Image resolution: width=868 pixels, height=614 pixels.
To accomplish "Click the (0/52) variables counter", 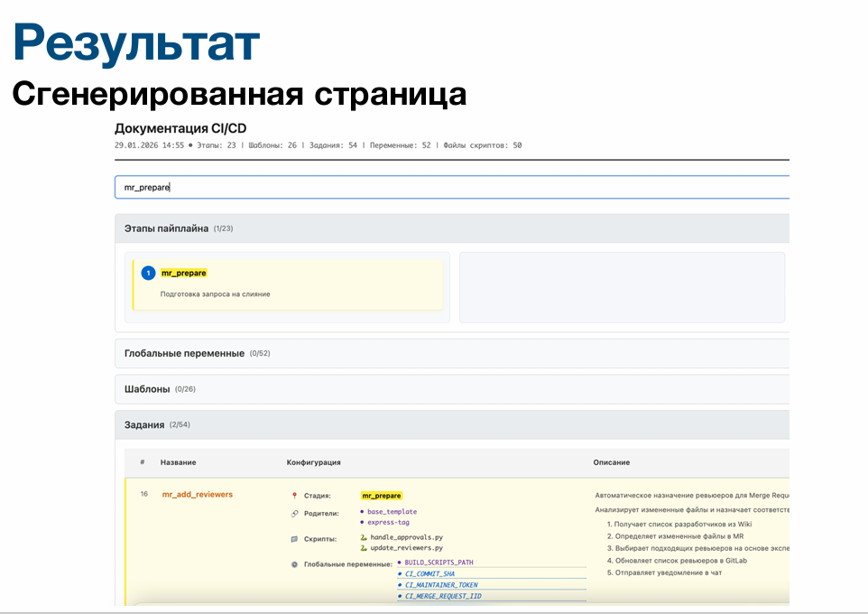I will [x=260, y=353].
